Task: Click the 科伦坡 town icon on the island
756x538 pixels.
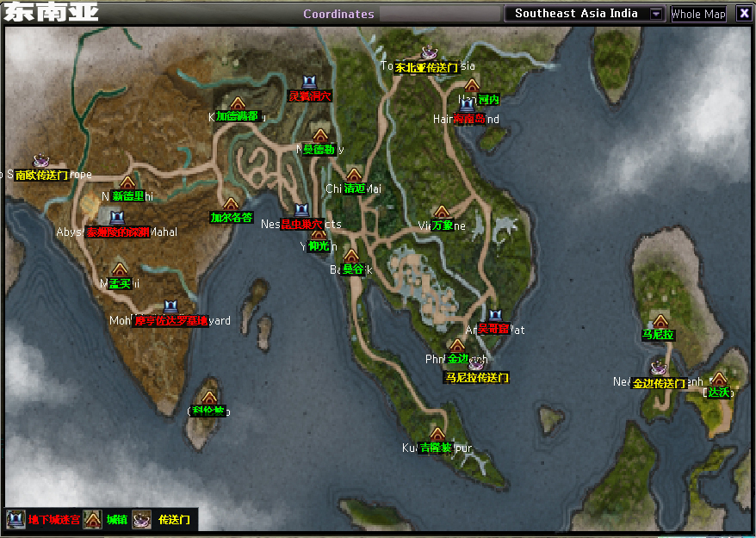Action: [208, 397]
